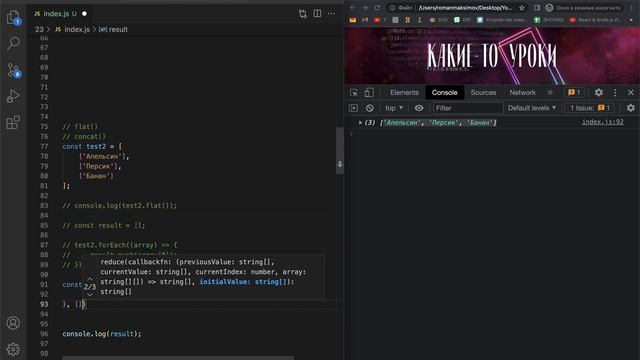Show more DevTools tabs chevron
Screen dimensions: 640x360
[x=550, y=93]
